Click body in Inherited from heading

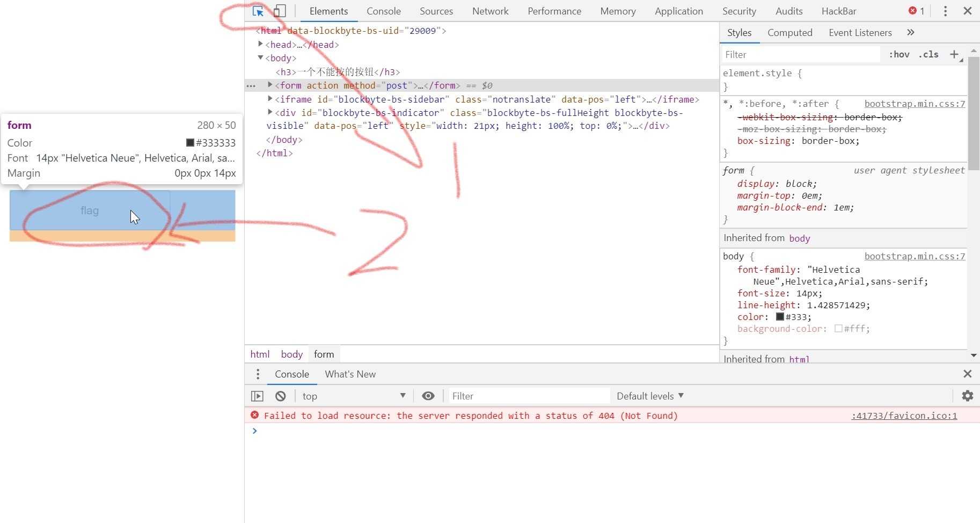point(800,238)
